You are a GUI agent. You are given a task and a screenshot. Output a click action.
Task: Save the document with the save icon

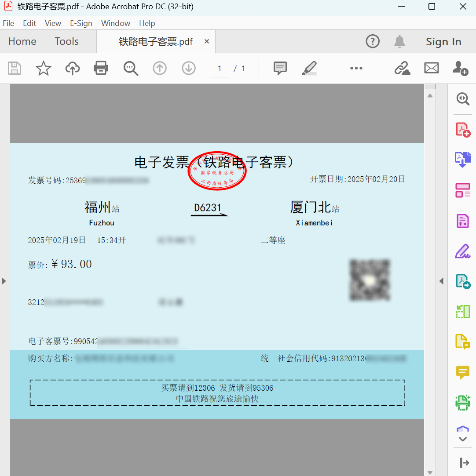pos(14,68)
